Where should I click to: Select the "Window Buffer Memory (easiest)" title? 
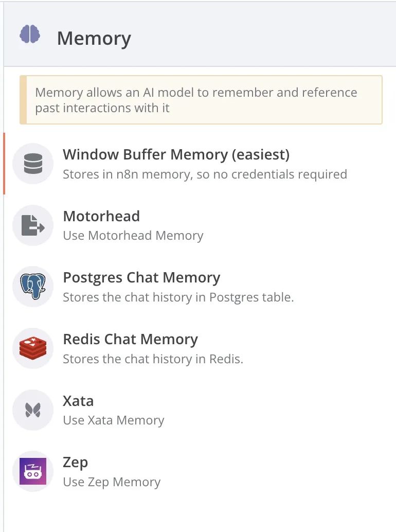(176, 154)
